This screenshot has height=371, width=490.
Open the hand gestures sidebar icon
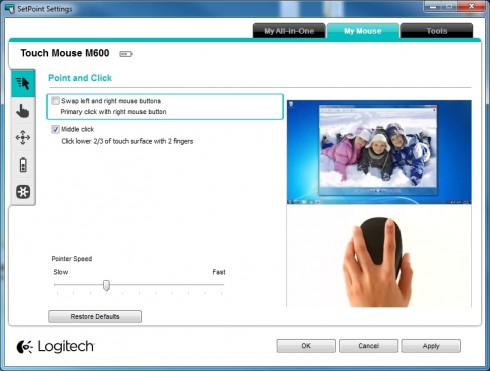point(23,111)
